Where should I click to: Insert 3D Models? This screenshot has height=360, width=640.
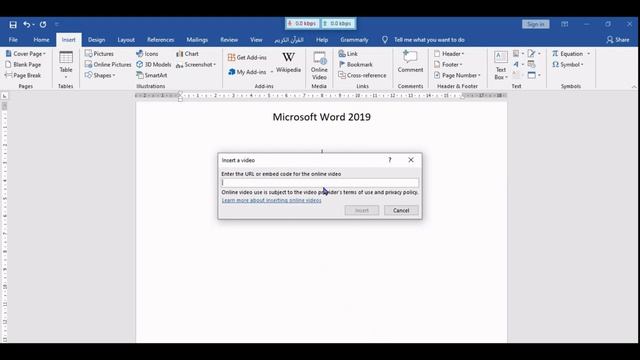point(153,64)
